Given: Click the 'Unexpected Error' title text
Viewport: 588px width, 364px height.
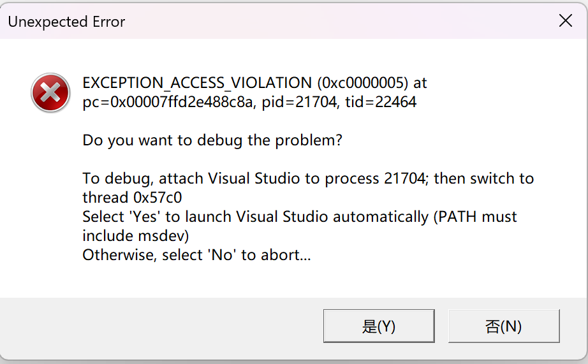Looking at the screenshot, I should click(66, 22).
